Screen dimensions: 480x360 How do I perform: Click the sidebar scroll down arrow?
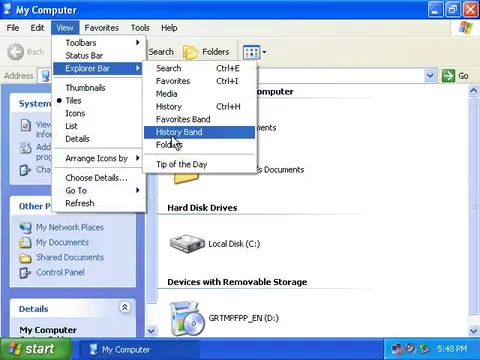point(151,331)
